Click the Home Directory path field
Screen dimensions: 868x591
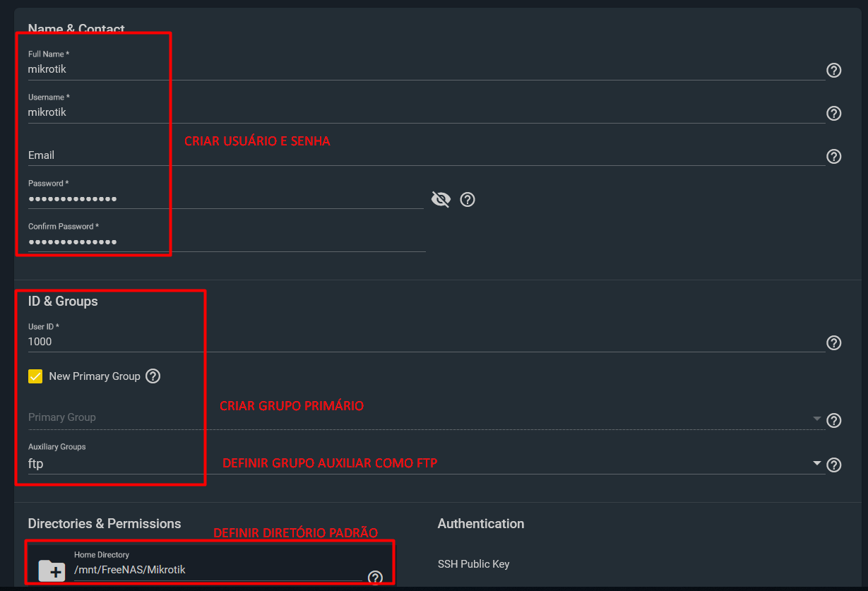click(218, 570)
